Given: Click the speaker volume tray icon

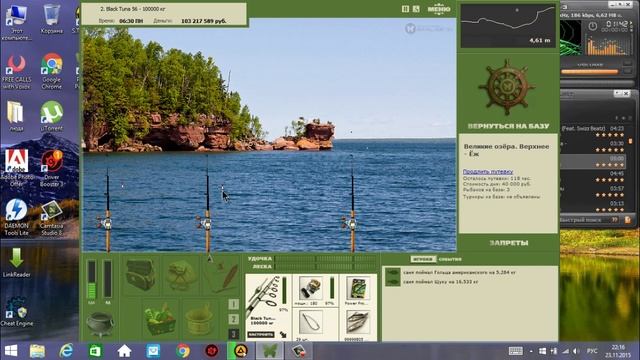Looking at the screenshot, I should (x=576, y=351).
